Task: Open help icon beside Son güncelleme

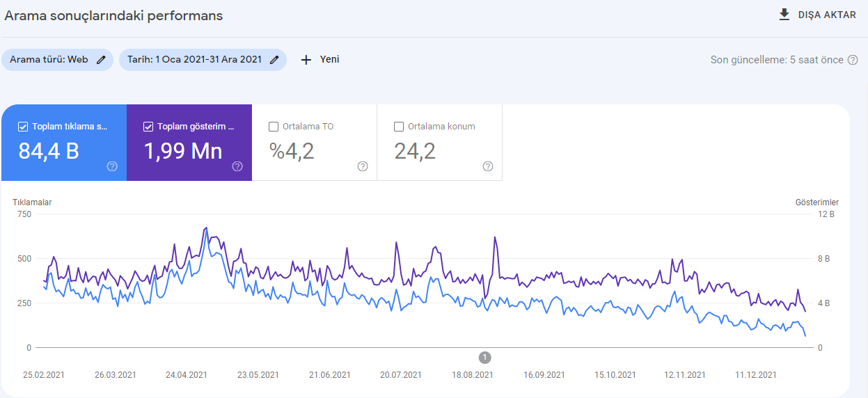Action: coord(853,60)
